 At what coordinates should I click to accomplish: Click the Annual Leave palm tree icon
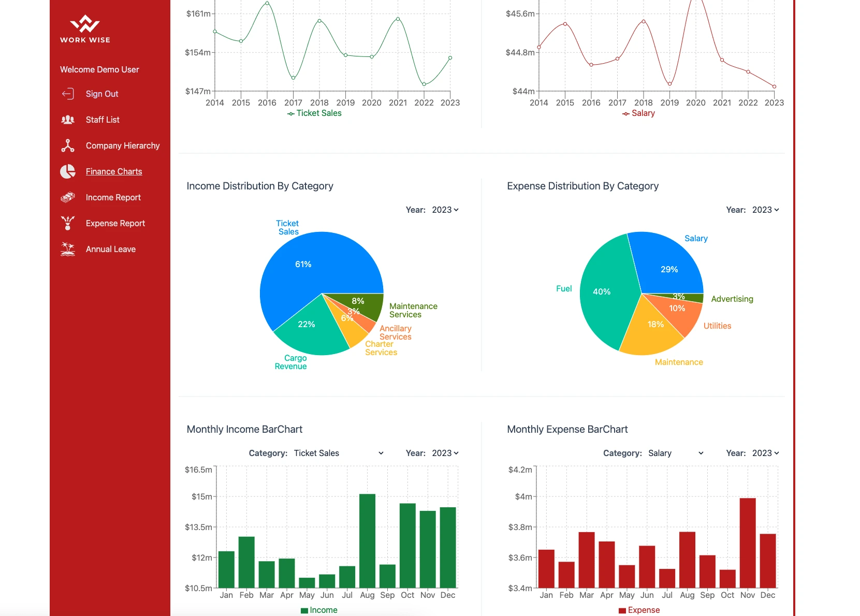click(x=68, y=249)
